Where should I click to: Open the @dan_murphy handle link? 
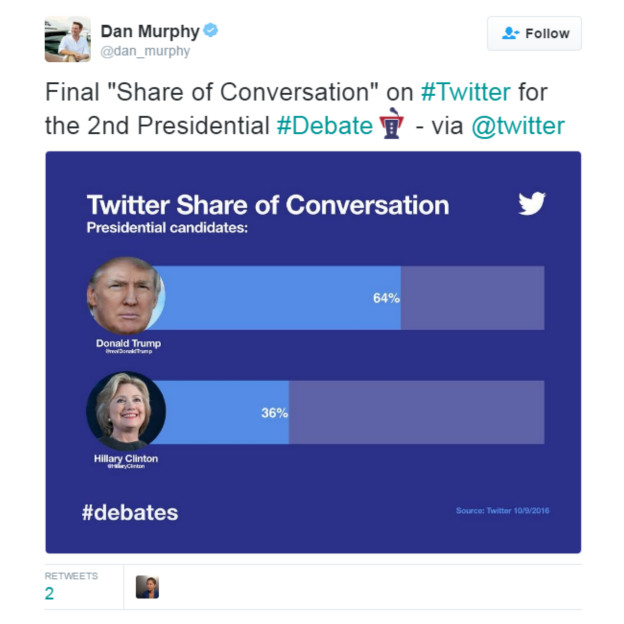pyautogui.click(x=145, y=51)
